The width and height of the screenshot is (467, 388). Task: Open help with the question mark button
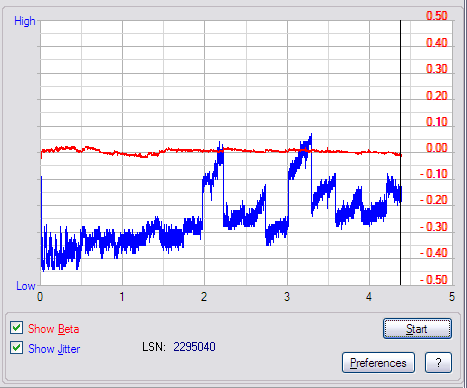click(438, 363)
